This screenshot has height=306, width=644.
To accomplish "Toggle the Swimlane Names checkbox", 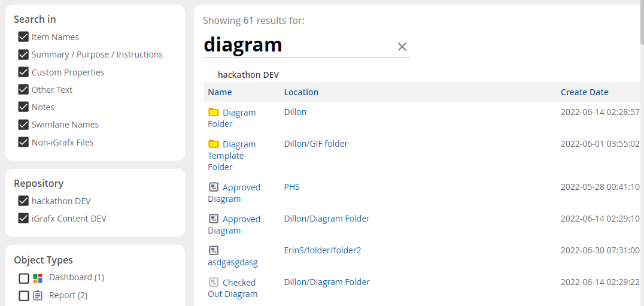I will pos(23,125).
